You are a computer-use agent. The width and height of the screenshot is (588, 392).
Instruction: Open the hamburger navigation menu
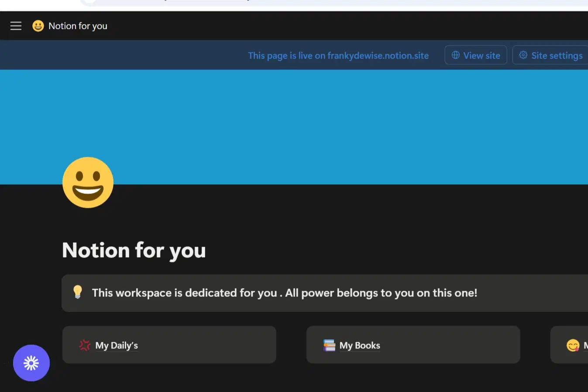pos(16,26)
